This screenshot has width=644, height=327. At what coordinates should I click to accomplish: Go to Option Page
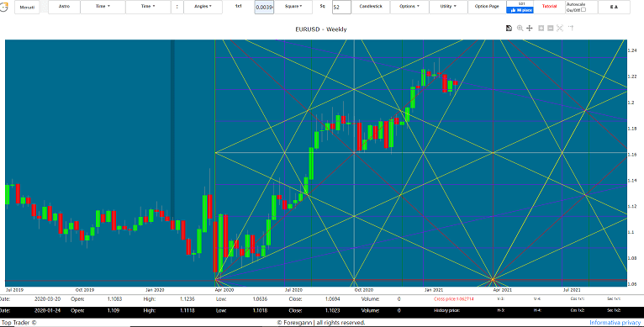[487, 7]
